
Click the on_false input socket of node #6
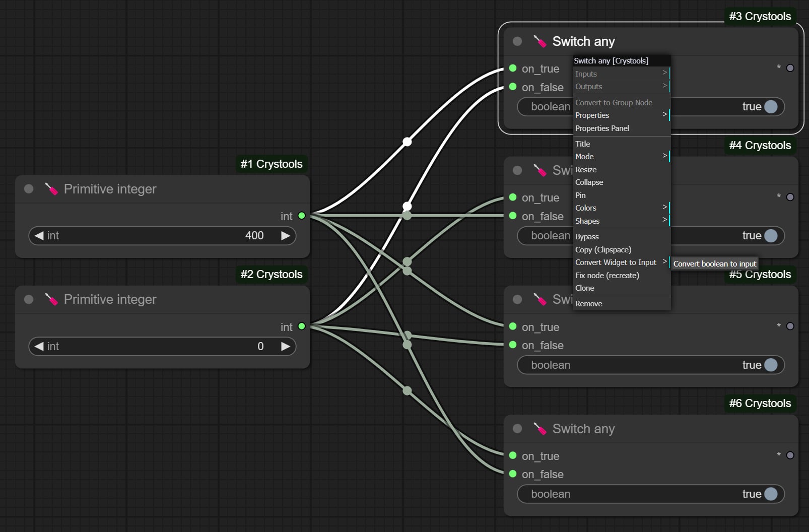pos(513,474)
